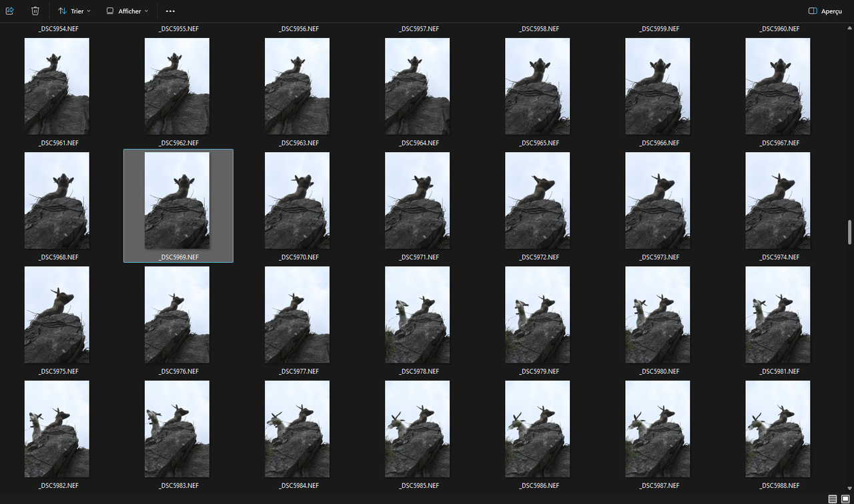Open the _DSC5963.NEF photo thumbnail

(x=297, y=87)
